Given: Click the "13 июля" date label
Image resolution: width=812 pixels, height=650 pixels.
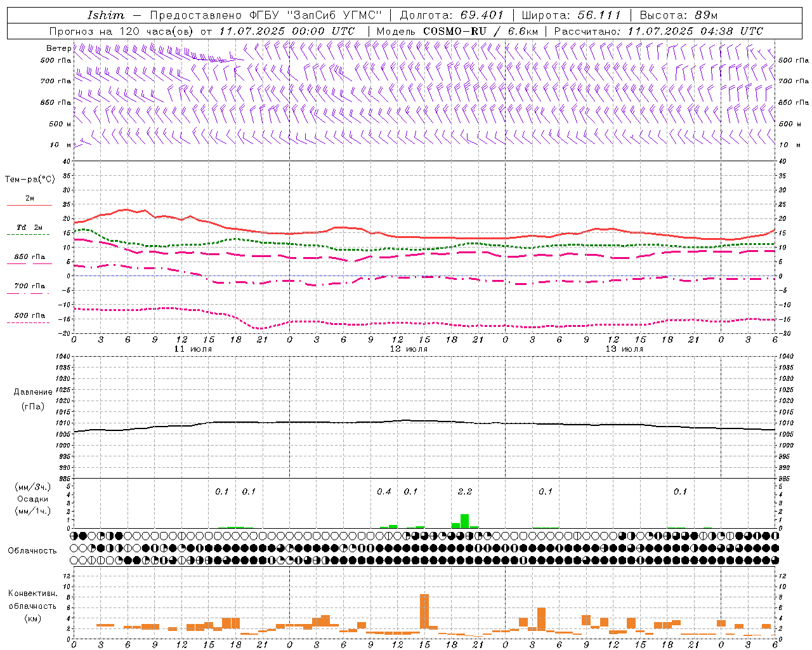Looking at the screenshot, I should 624,349.
